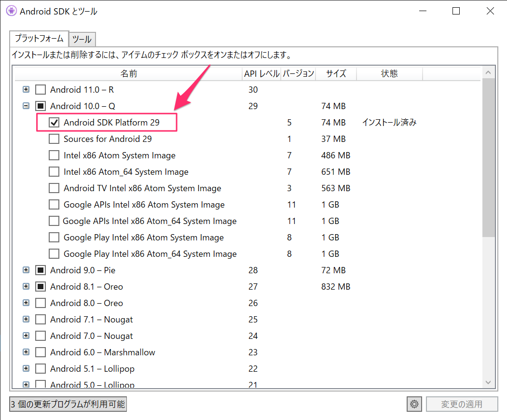
Task: Click the インストール済み status text
Action: tap(389, 122)
